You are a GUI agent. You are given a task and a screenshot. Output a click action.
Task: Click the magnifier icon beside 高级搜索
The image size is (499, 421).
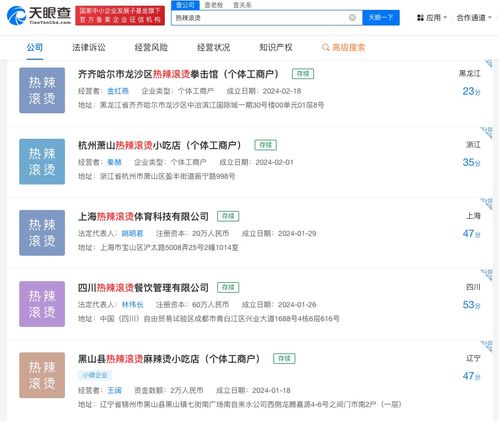[x=326, y=47]
